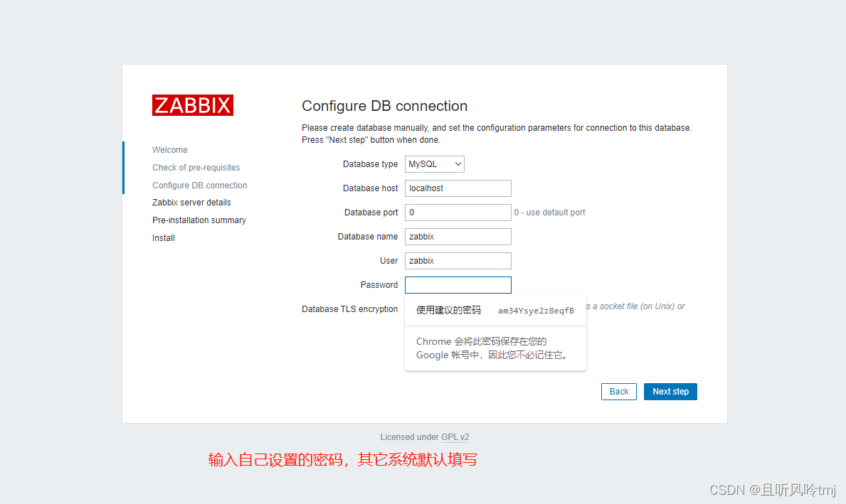The image size is (846, 504).
Task: Select the Welcome step in the sidebar
Action: tap(170, 150)
